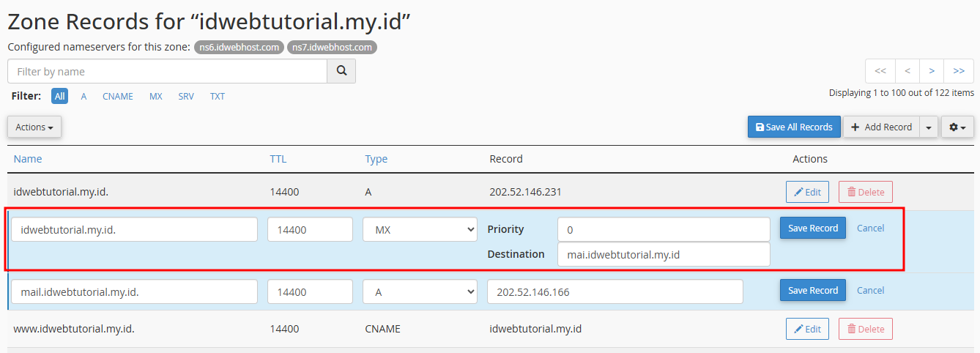980x353 pixels.
Task: Go to last page of records
Action: [959, 71]
